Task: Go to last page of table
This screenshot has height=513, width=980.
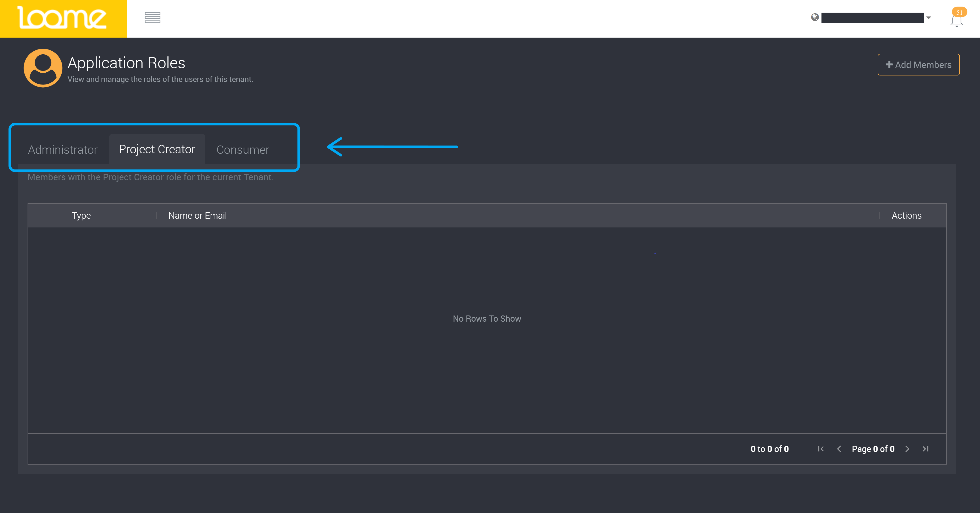Action: click(x=926, y=449)
